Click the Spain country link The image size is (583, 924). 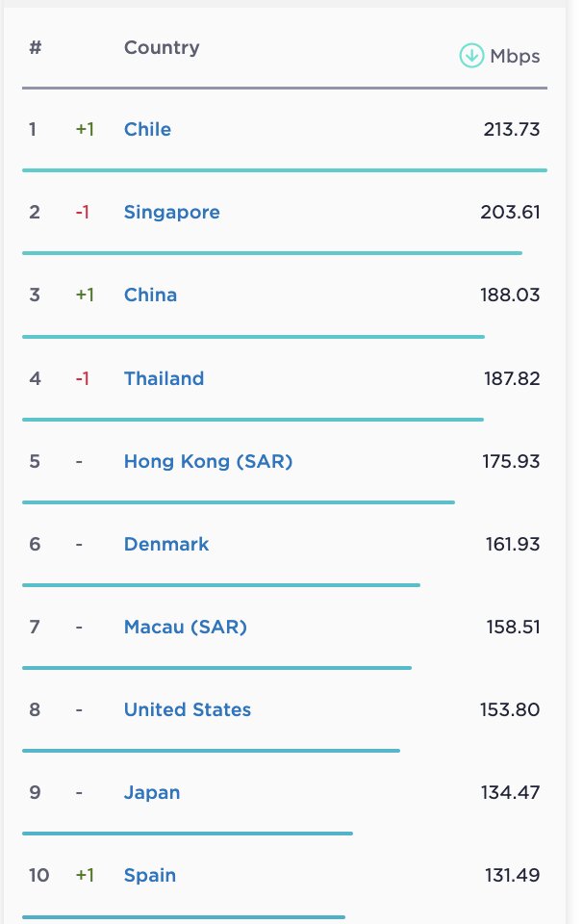pyautogui.click(x=149, y=875)
